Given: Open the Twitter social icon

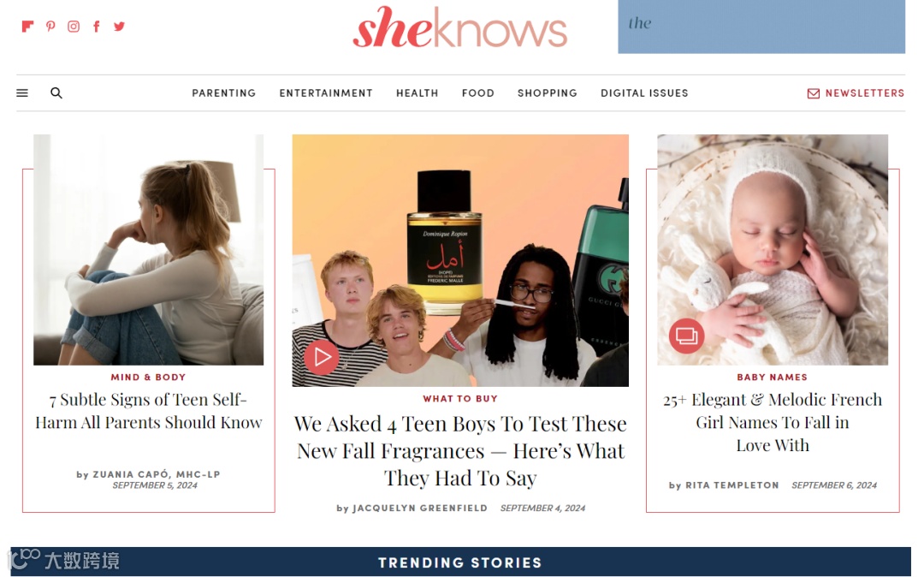Looking at the screenshot, I should pyautogui.click(x=119, y=27).
